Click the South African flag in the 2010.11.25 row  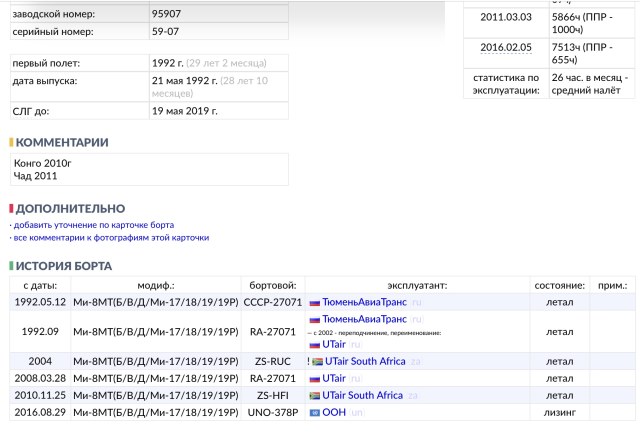tap(314, 395)
